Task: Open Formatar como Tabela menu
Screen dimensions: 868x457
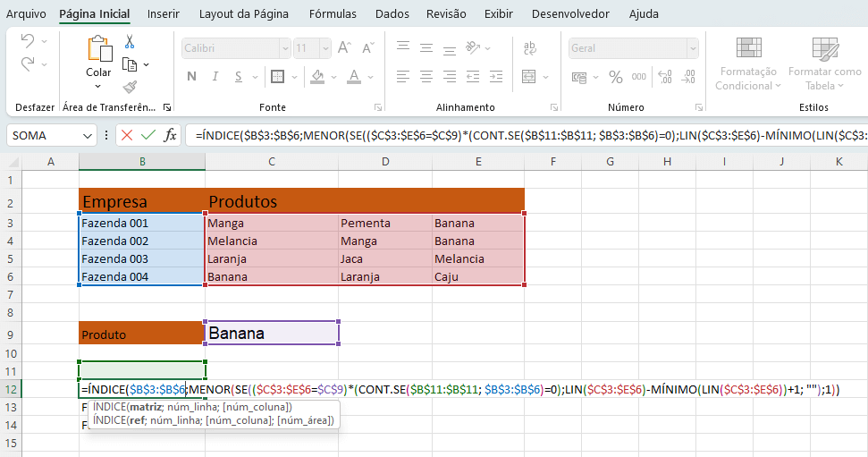Action: 825,63
